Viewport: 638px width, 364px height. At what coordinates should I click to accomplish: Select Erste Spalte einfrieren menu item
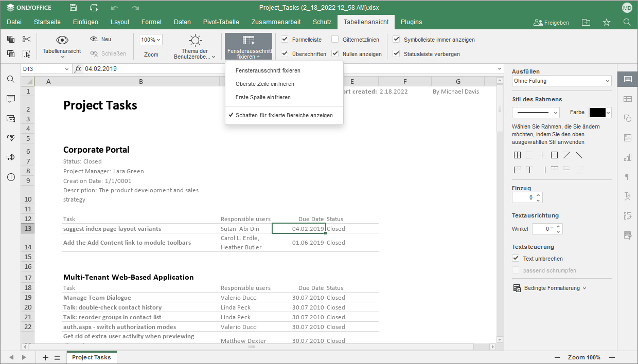[284, 97]
